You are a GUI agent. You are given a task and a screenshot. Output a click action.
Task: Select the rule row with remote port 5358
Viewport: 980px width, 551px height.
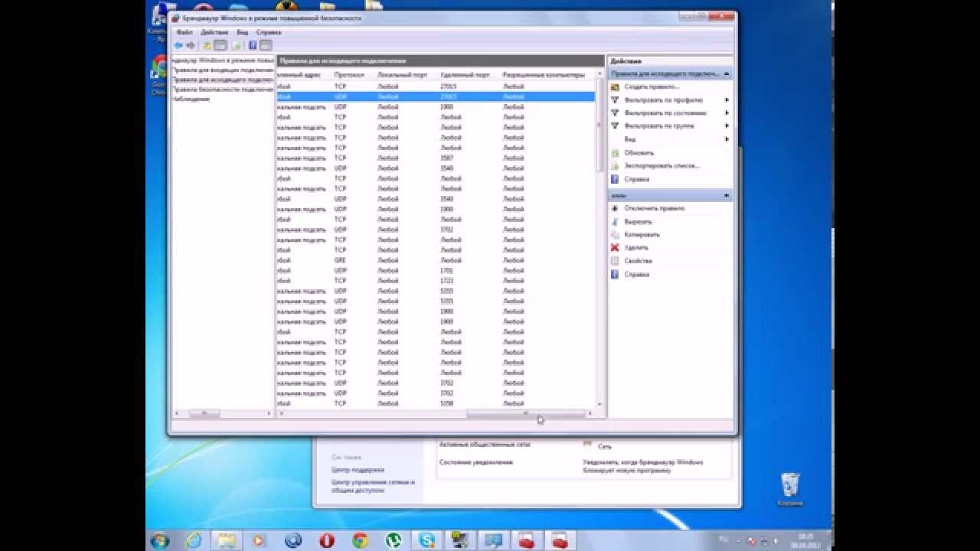click(x=436, y=403)
